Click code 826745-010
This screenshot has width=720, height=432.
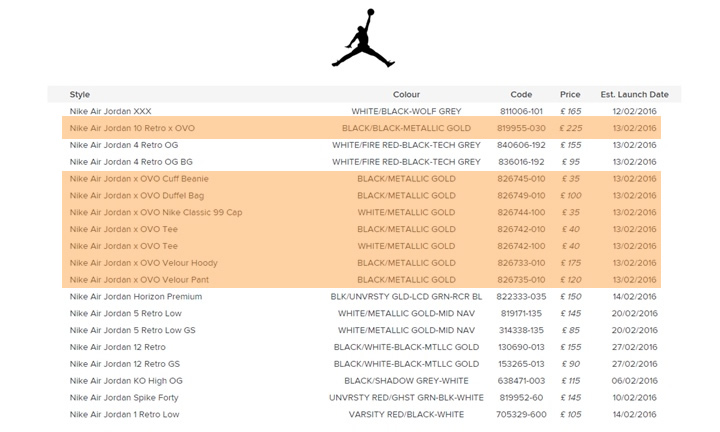click(x=521, y=179)
